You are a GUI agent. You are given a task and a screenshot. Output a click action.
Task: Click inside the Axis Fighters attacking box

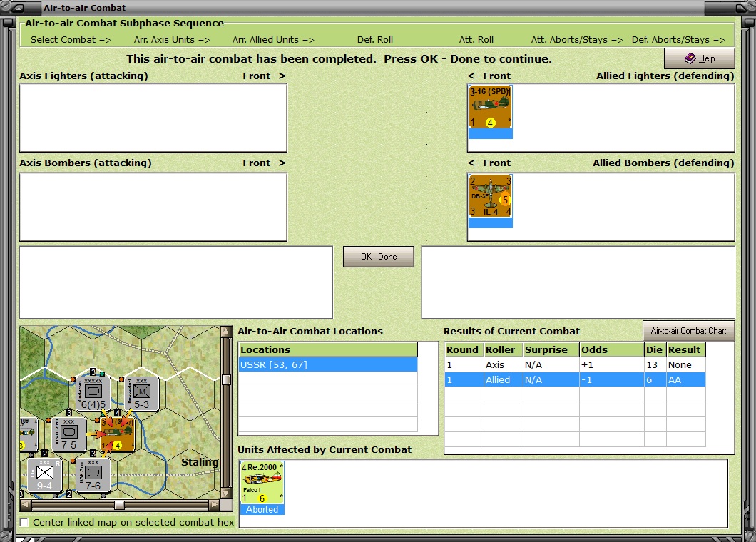(x=153, y=118)
